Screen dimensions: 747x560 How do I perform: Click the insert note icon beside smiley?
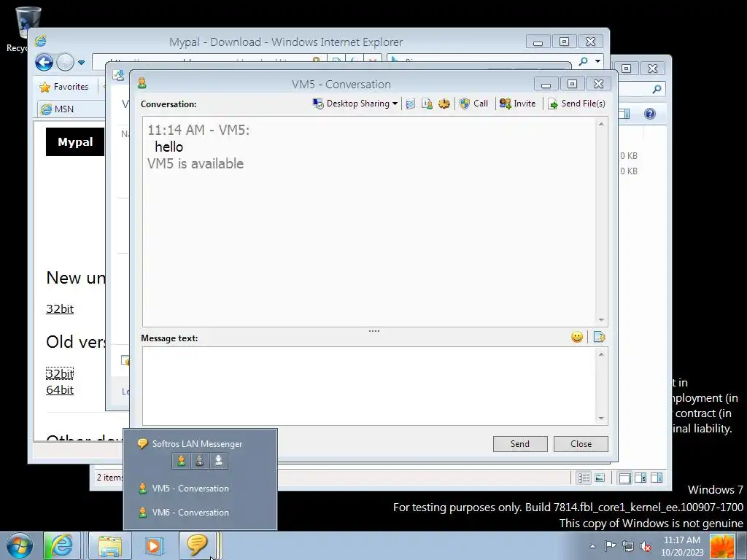pyautogui.click(x=600, y=337)
